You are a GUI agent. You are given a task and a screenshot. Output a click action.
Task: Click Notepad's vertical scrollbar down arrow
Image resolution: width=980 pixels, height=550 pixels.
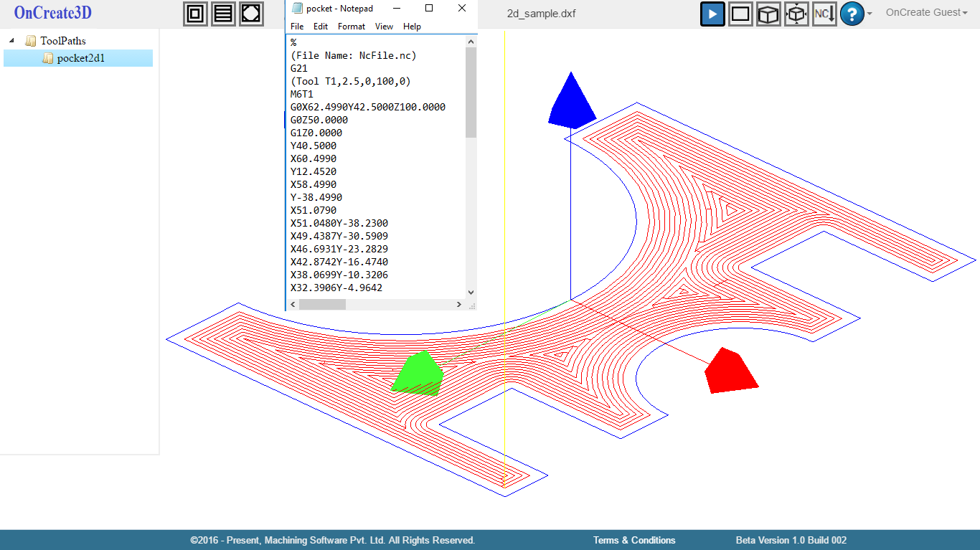coord(471,292)
